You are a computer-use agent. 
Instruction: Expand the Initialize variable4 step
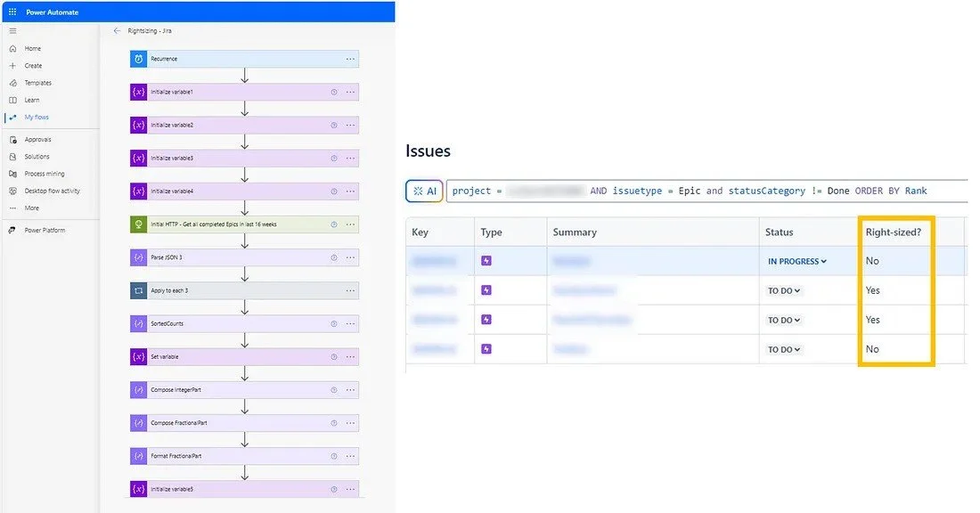pos(244,191)
